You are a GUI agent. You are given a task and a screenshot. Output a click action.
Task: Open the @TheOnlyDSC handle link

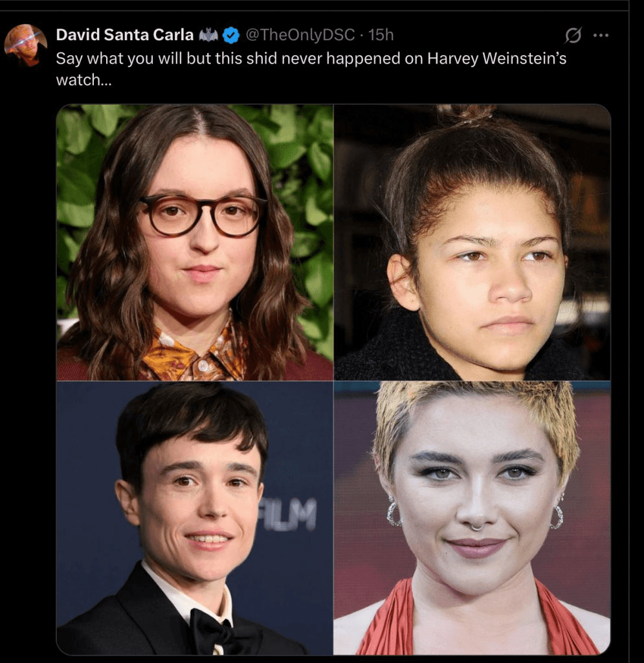pyautogui.click(x=300, y=35)
